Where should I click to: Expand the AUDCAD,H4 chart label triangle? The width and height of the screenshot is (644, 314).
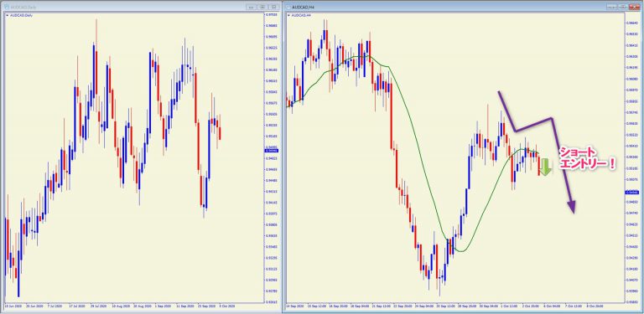pos(289,15)
